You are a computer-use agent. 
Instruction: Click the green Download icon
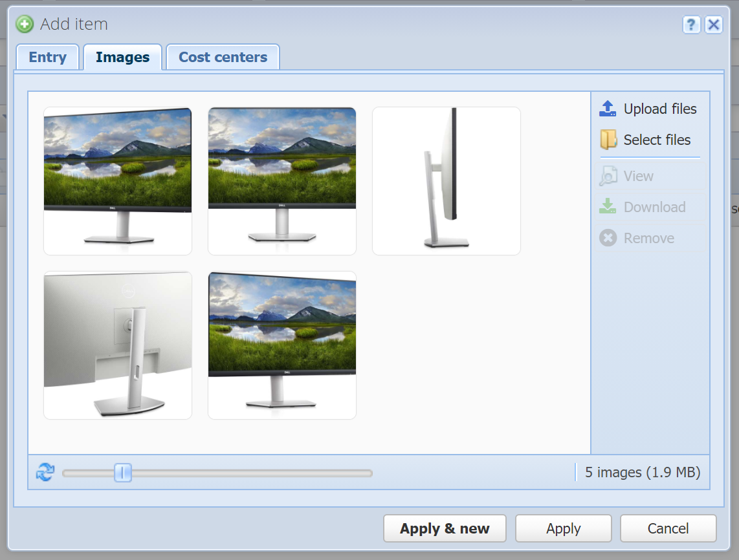coord(608,206)
